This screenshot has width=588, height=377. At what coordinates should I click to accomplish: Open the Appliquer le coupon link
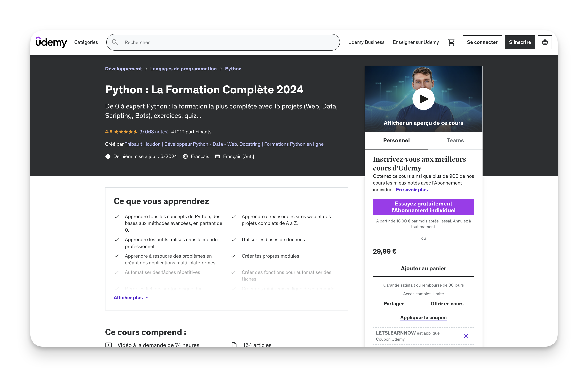coord(423,318)
